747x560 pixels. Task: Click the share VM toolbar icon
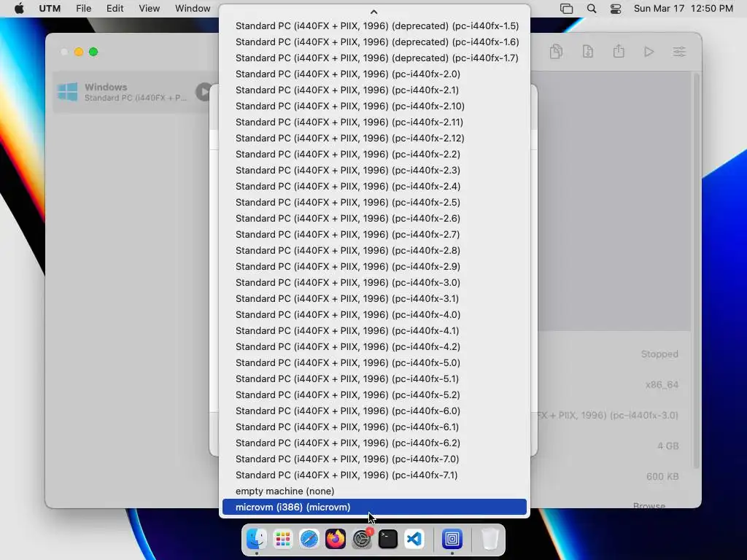tap(619, 51)
